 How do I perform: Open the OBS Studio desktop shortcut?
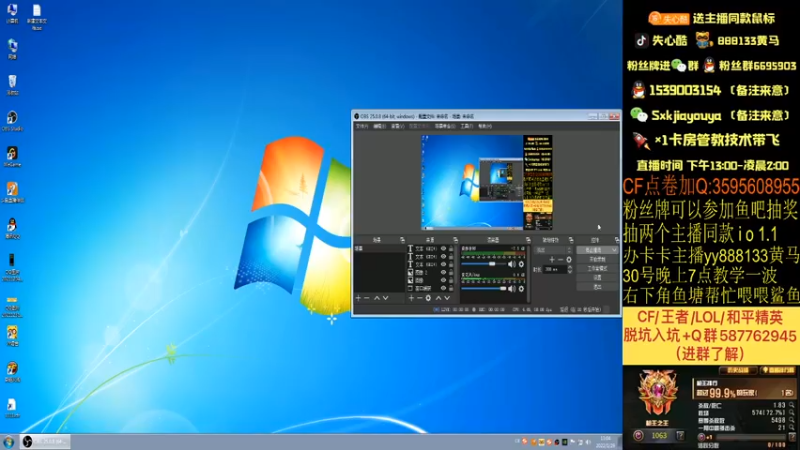[x=12, y=121]
